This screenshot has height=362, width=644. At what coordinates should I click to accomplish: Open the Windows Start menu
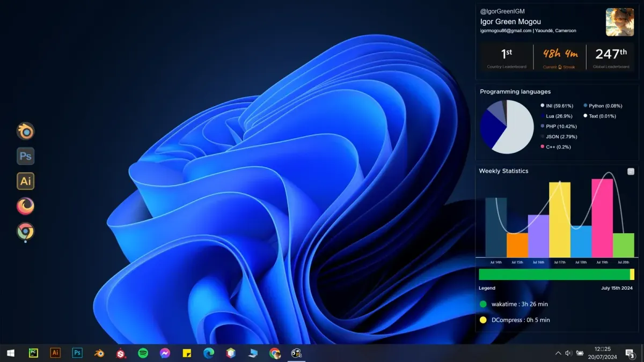[10, 353]
